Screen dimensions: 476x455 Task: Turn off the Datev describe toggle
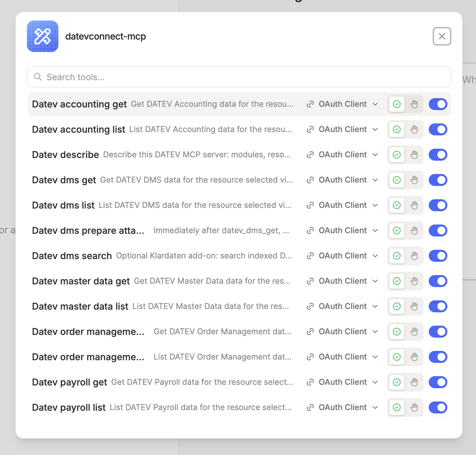coord(438,155)
